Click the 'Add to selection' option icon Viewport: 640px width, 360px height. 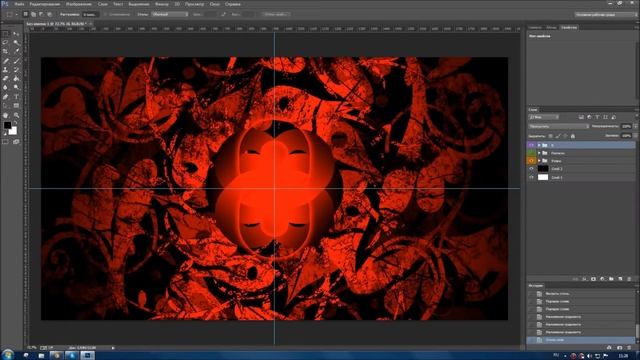tap(33, 14)
